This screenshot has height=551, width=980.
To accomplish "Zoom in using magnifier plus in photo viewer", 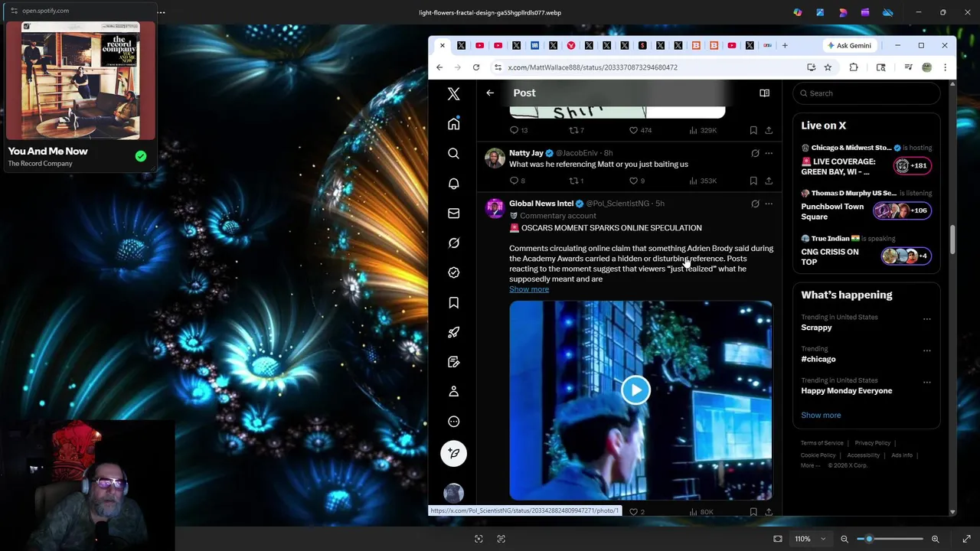I will point(935,539).
